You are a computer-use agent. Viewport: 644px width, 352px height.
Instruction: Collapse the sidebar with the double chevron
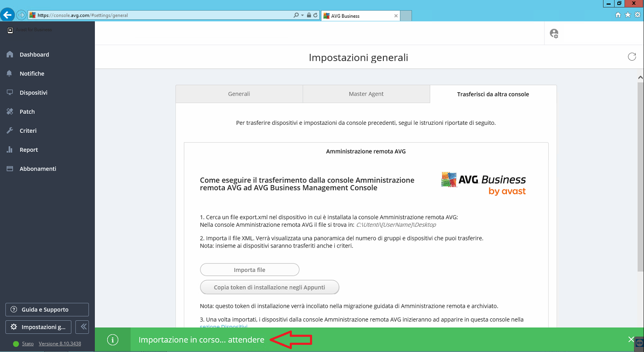tap(83, 327)
